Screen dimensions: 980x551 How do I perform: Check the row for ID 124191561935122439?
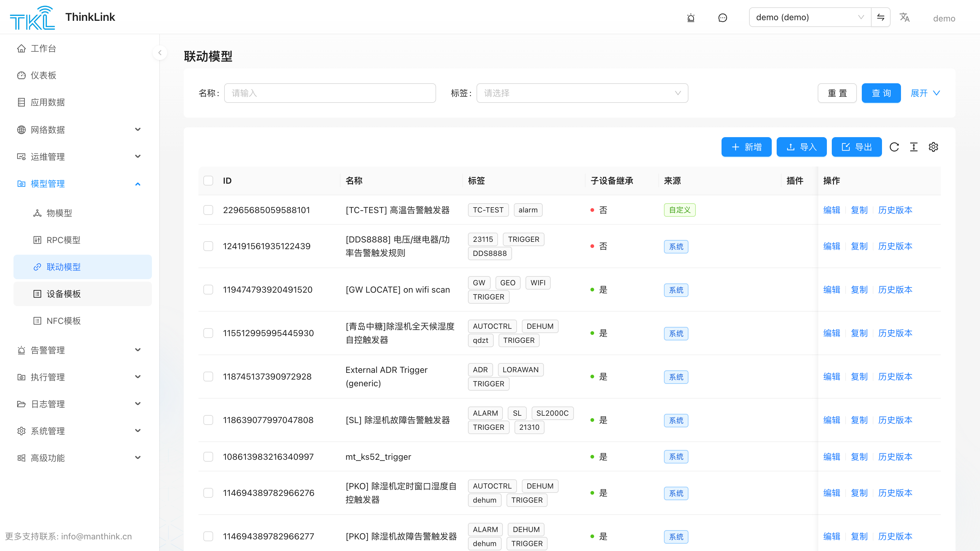point(208,246)
